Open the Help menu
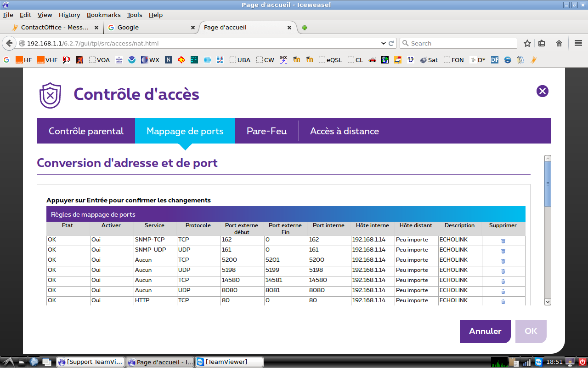The width and height of the screenshot is (588, 368). pos(156,15)
